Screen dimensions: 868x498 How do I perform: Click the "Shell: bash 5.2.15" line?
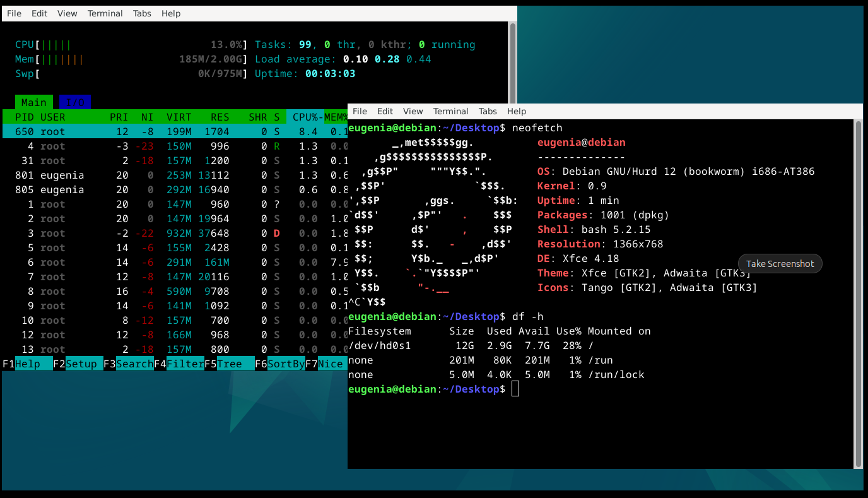[594, 230]
